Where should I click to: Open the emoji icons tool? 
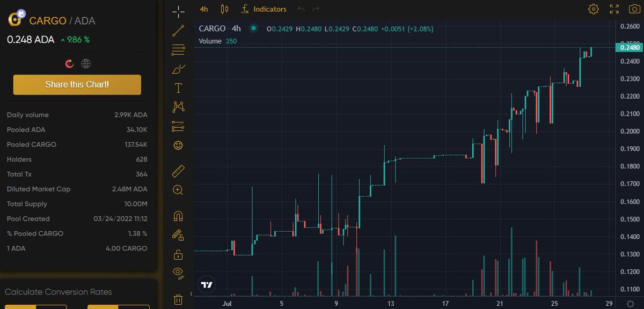point(178,145)
